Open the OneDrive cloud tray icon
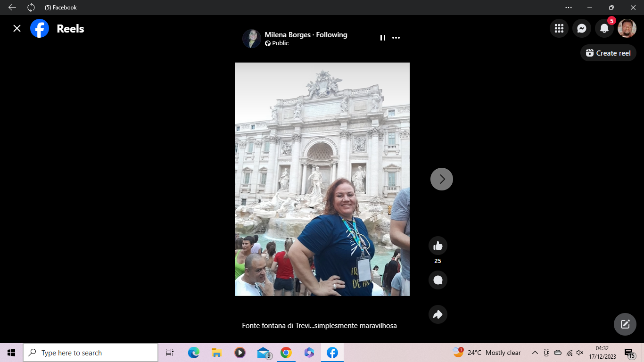Viewport: 644px width, 362px height. (558, 353)
